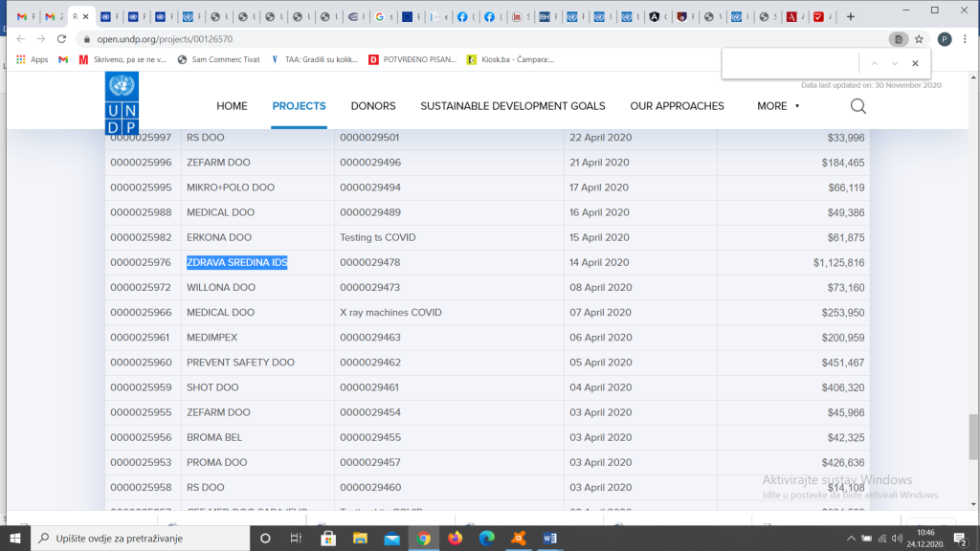Click the UNDP logo
This screenshot has height=551, width=980.
122,103
